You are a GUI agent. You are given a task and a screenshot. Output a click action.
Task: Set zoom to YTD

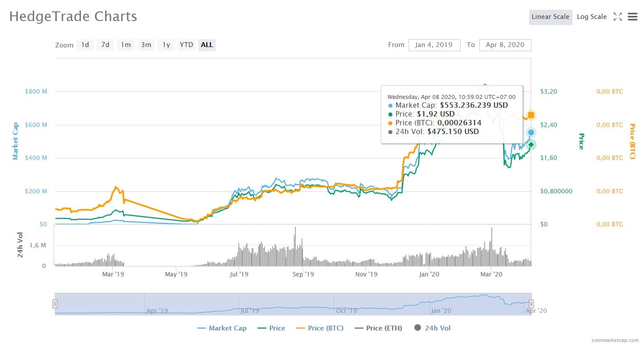coord(187,45)
